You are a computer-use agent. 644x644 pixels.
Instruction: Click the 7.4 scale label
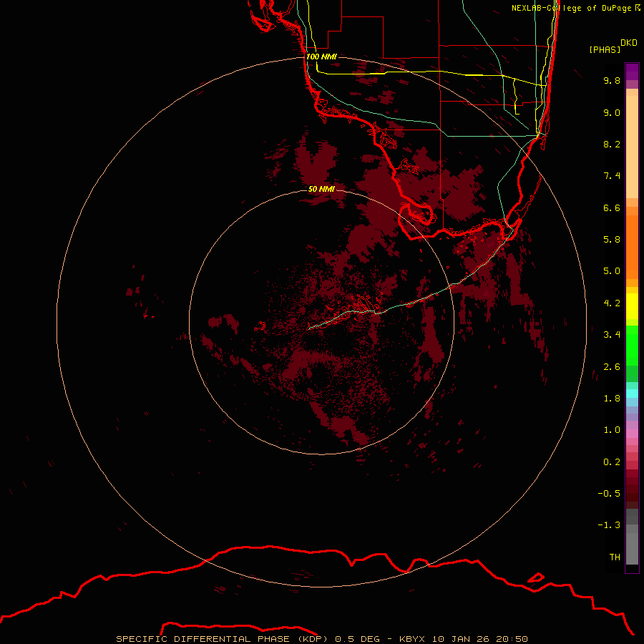[x=612, y=176]
